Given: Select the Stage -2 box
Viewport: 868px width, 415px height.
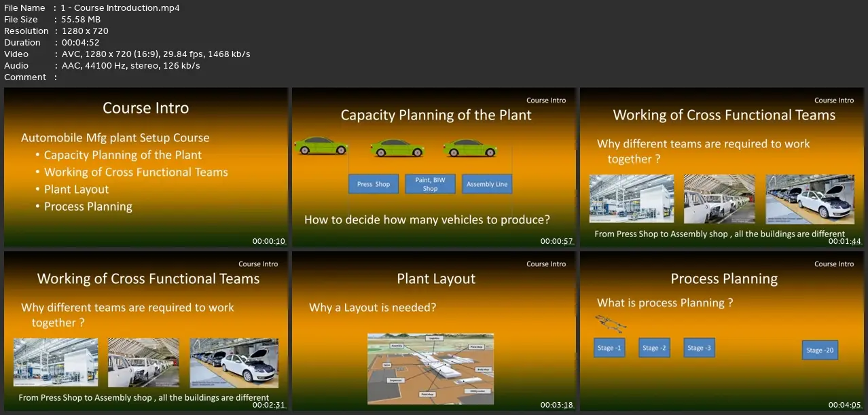Looking at the screenshot, I should coord(653,347).
